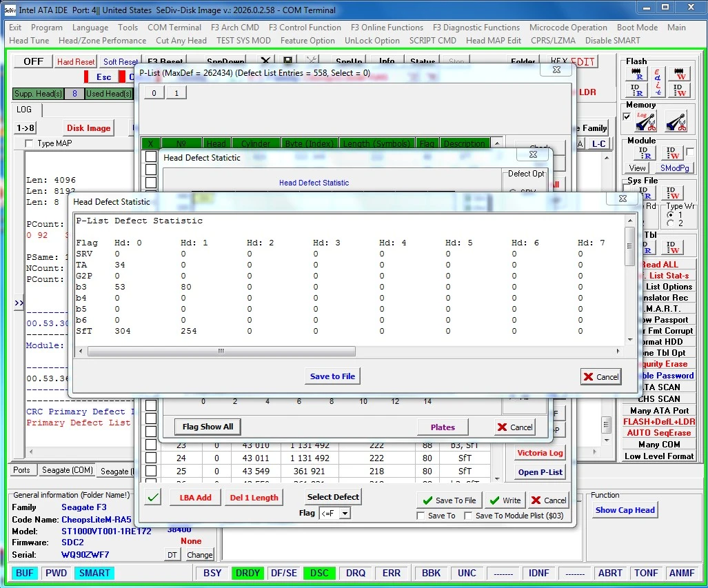Click the X toolbar icon next to SpnDown
708x588 pixels.
[x=265, y=61]
